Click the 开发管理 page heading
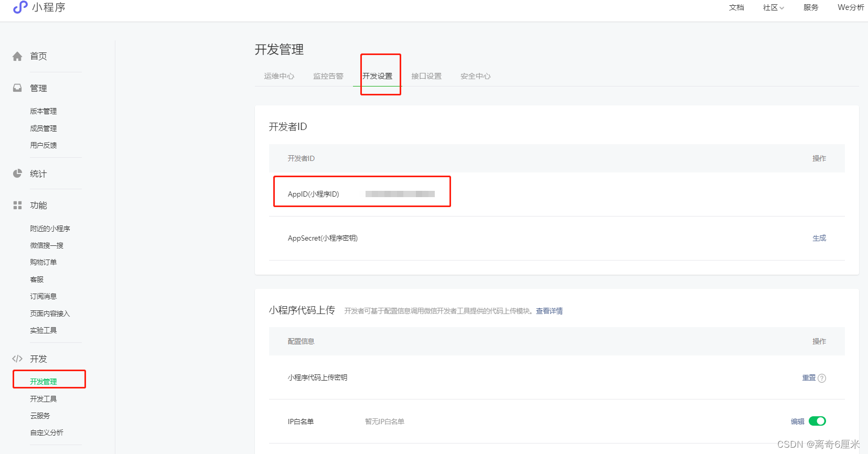This screenshot has height=454, width=868. 279,49
